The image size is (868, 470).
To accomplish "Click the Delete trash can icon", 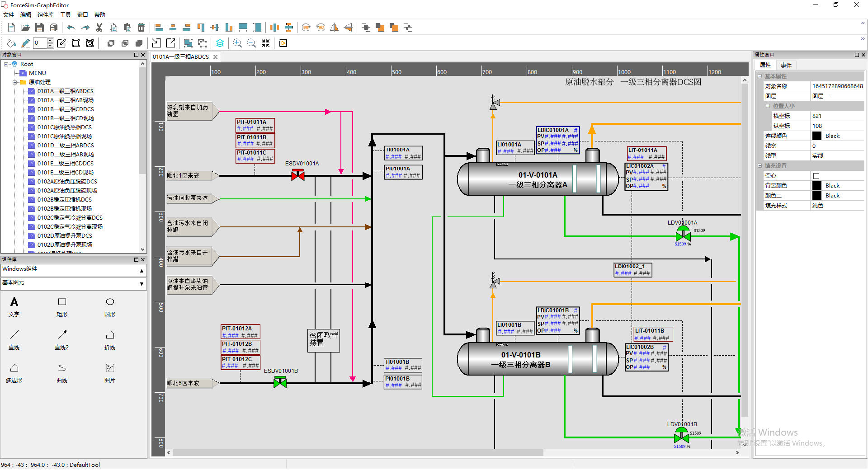I will pyautogui.click(x=141, y=28).
